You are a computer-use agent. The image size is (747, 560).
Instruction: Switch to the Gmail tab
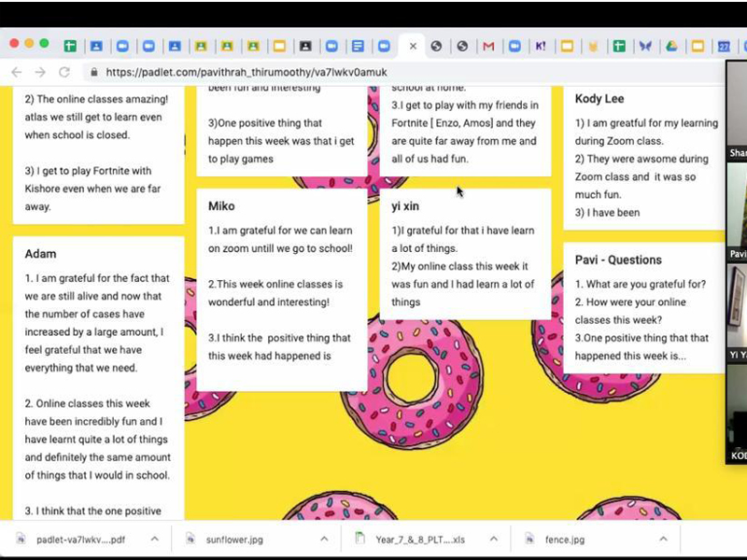click(488, 46)
